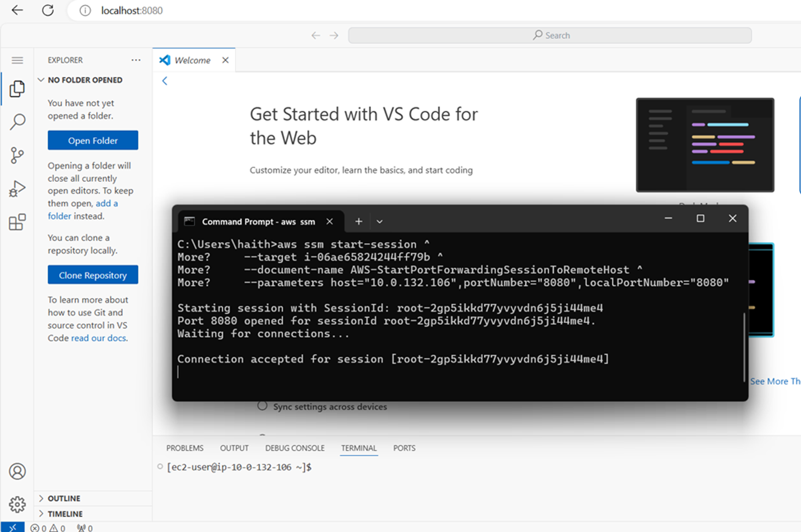
Task: Open the Explorer view in activity bar
Action: coord(17,89)
